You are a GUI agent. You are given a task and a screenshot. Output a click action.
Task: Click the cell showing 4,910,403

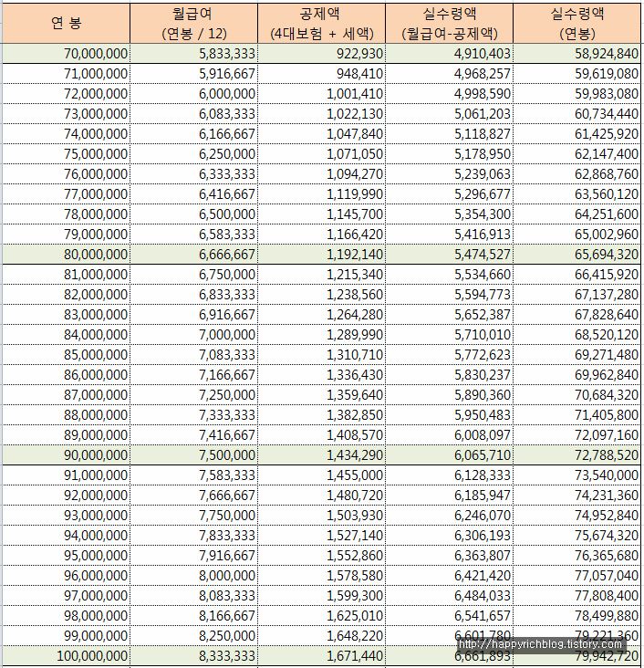point(450,54)
